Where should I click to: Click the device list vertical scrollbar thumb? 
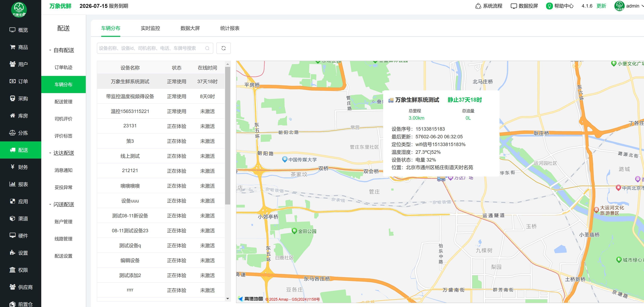(228, 135)
